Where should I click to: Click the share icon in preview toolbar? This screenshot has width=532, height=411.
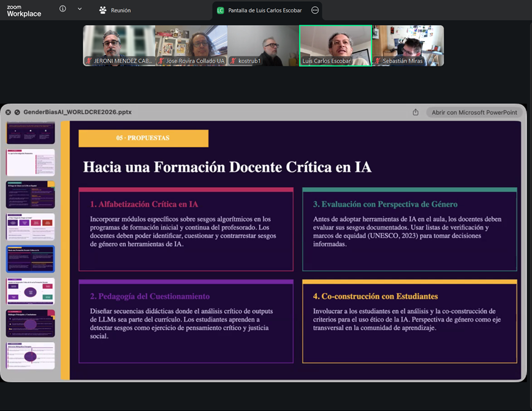click(x=416, y=112)
